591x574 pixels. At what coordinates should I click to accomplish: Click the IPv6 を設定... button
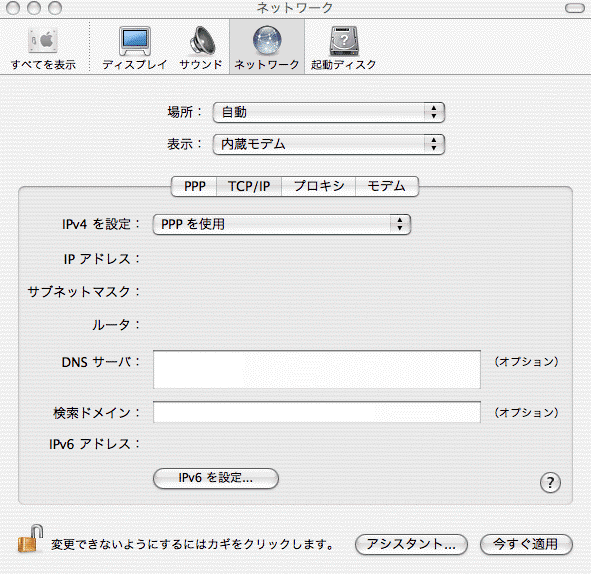click(x=216, y=478)
